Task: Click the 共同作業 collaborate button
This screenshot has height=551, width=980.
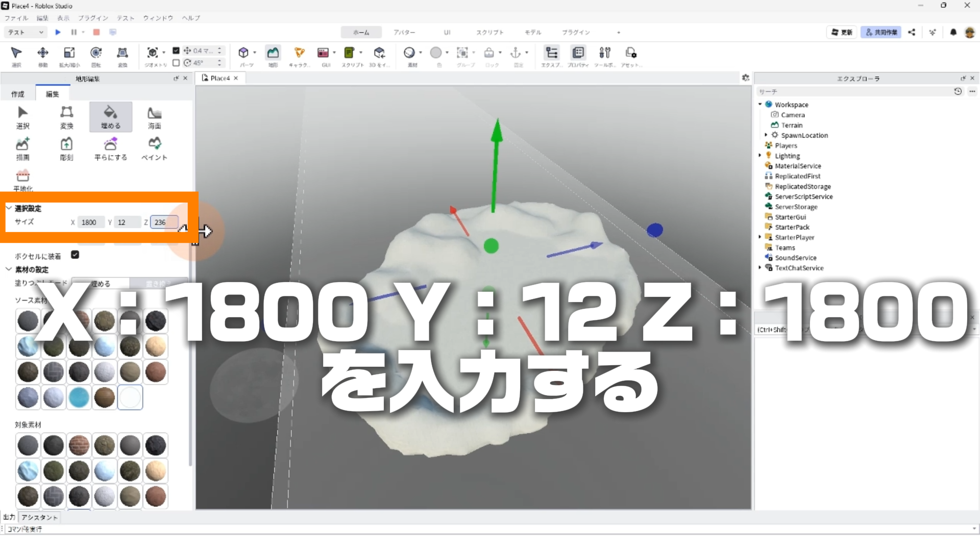Action: pos(881,32)
